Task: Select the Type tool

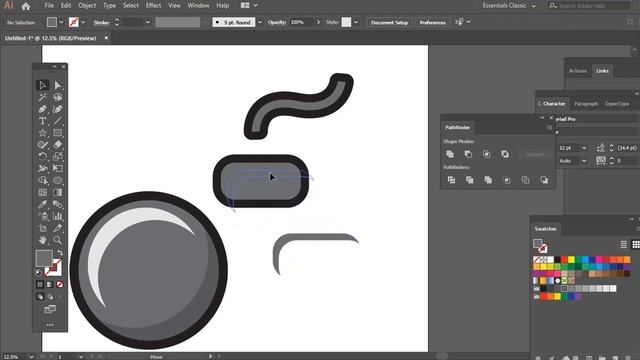Action: [x=42, y=121]
